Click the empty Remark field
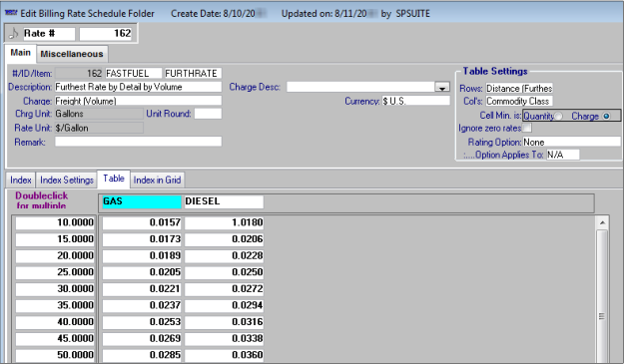625x364 pixels. point(138,142)
